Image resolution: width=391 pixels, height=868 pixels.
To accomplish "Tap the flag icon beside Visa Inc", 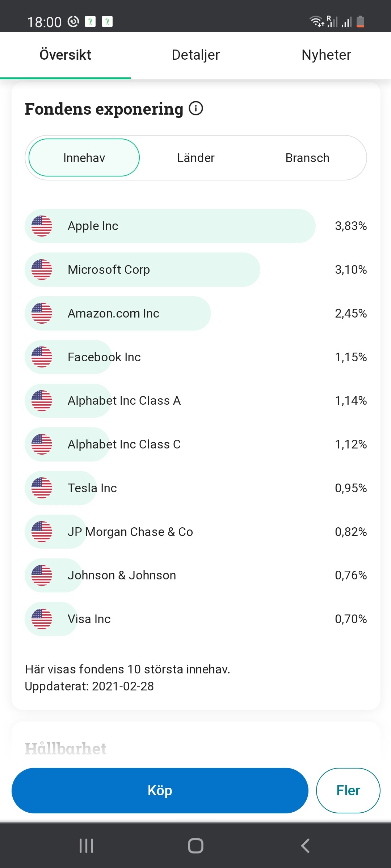I will point(42,619).
